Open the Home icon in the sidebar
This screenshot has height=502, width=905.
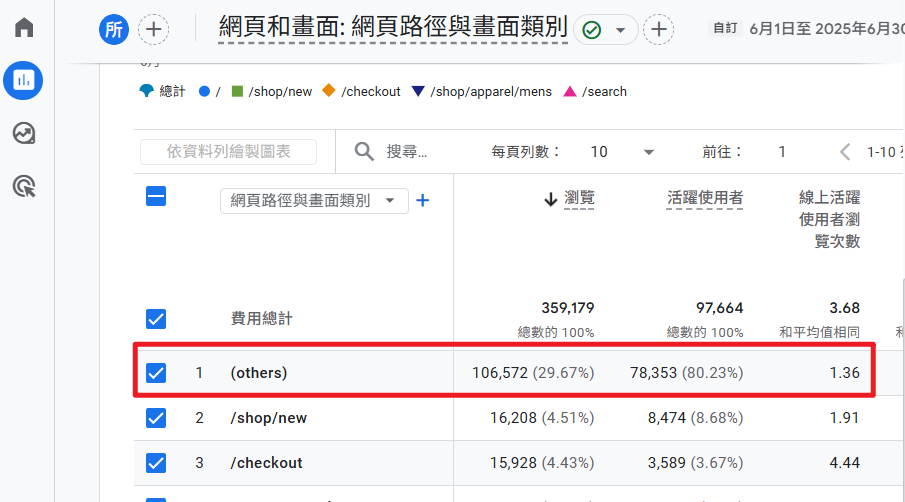point(24,27)
